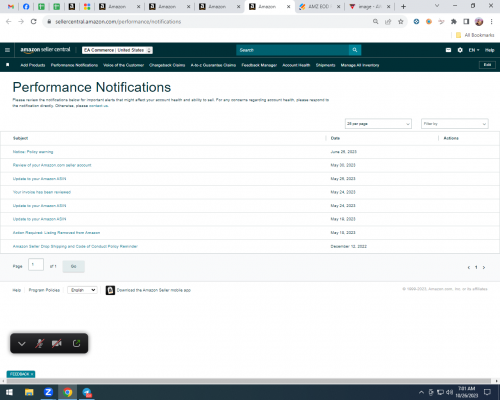This screenshot has width=500, height=400.
Task: Unmute the microphone in the meeting toolbar
Action: 40,343
